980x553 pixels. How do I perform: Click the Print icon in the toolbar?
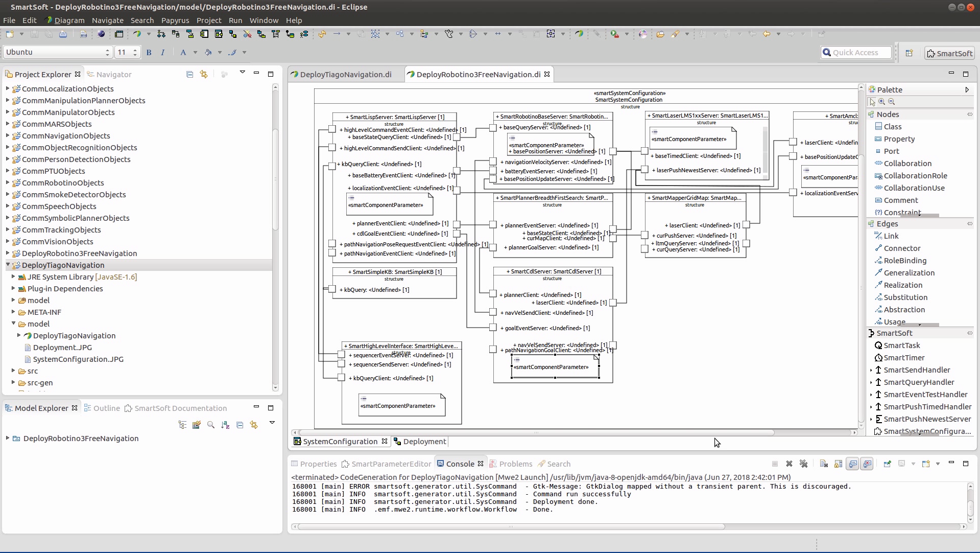pos(63,34)
